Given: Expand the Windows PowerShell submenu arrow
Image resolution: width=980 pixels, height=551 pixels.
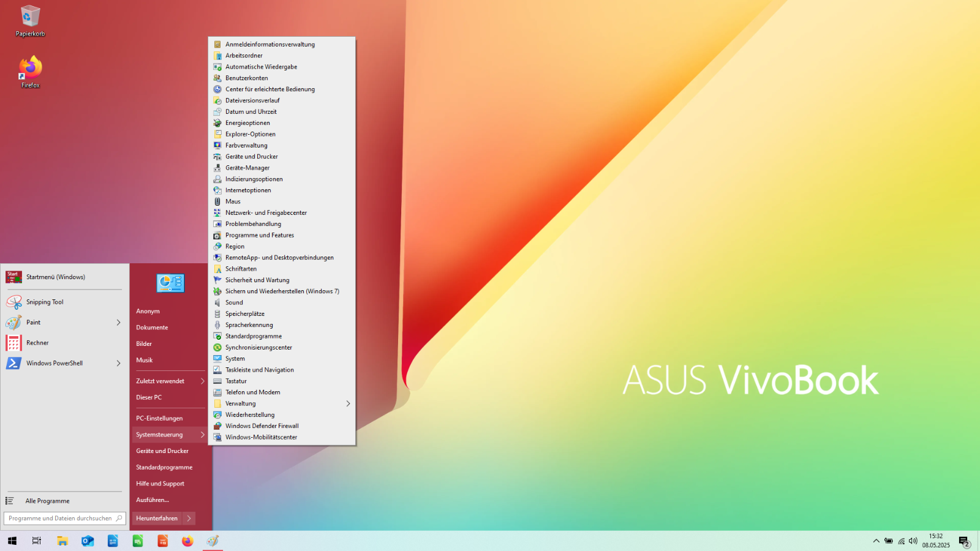Looking at the screenshot, I should [x=119, y=363].
